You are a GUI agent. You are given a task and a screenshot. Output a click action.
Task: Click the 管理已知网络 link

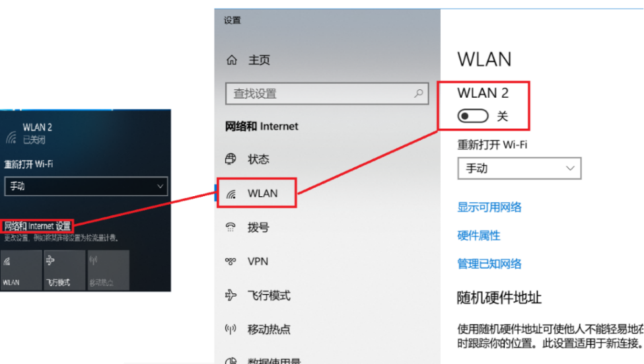pos(489,264)
